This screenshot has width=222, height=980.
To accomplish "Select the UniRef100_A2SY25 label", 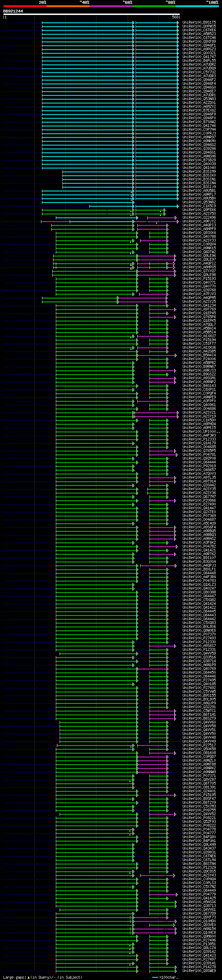I will tap(199, 302).
